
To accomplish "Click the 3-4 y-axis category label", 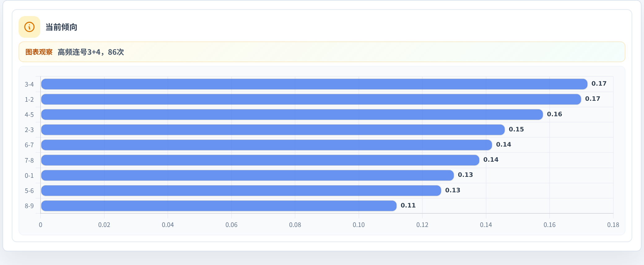I will pos(29,84).
